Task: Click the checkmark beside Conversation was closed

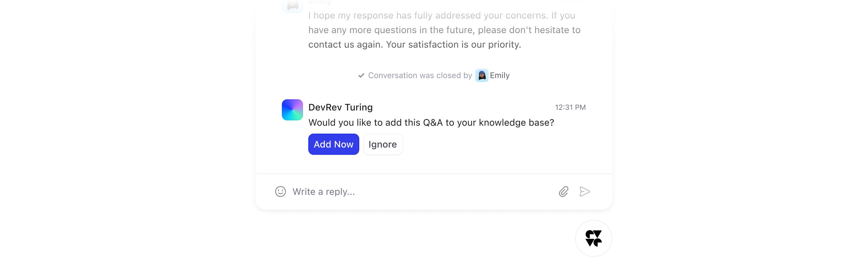Action: tap(361, 75)
